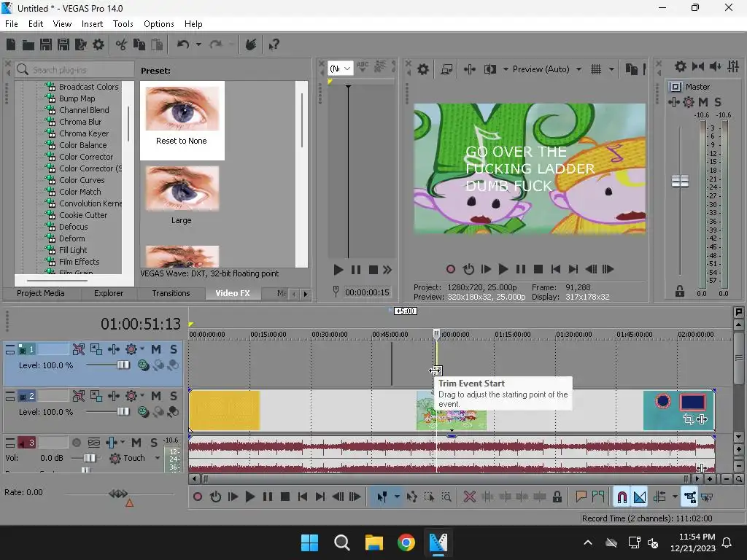Toggle Solo on video track 2
This screenshot has width=747, height=560.
tap(174, 396)
